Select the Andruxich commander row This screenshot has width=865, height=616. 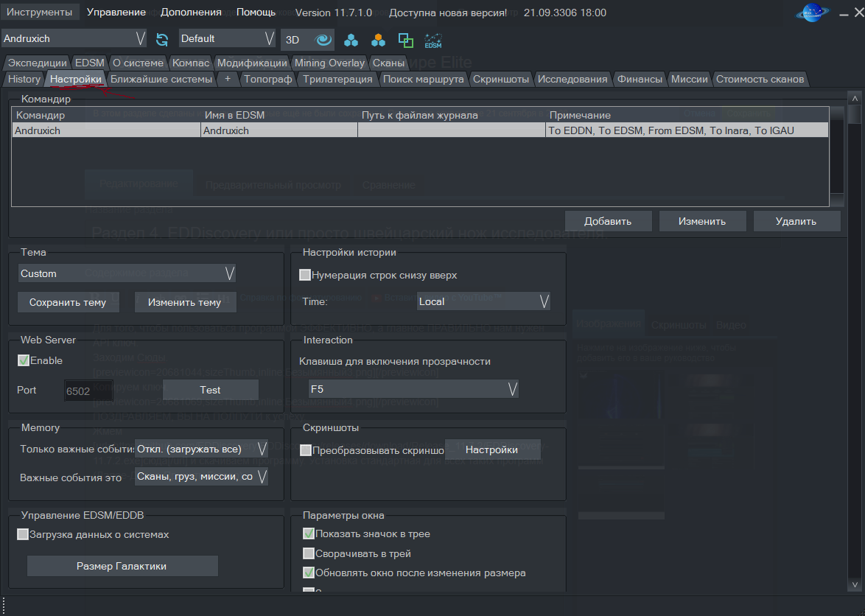(420, 130)
